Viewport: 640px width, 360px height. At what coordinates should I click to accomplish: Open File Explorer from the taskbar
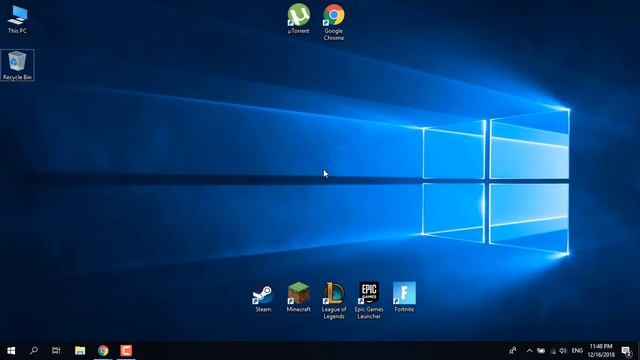click(x=80, y=351)
